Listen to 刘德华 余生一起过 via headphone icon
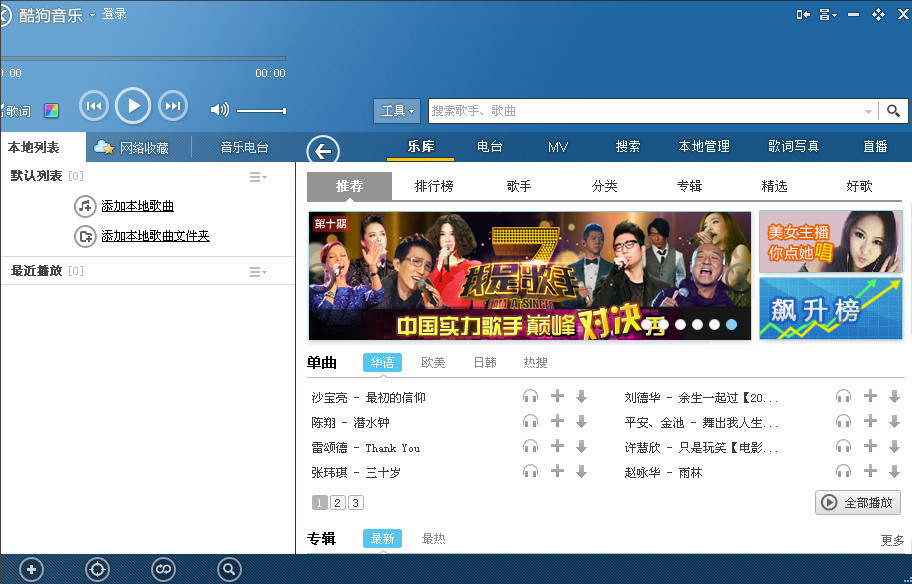The width and height of the screenshot is (912, 584). click(x=843, y=397)
